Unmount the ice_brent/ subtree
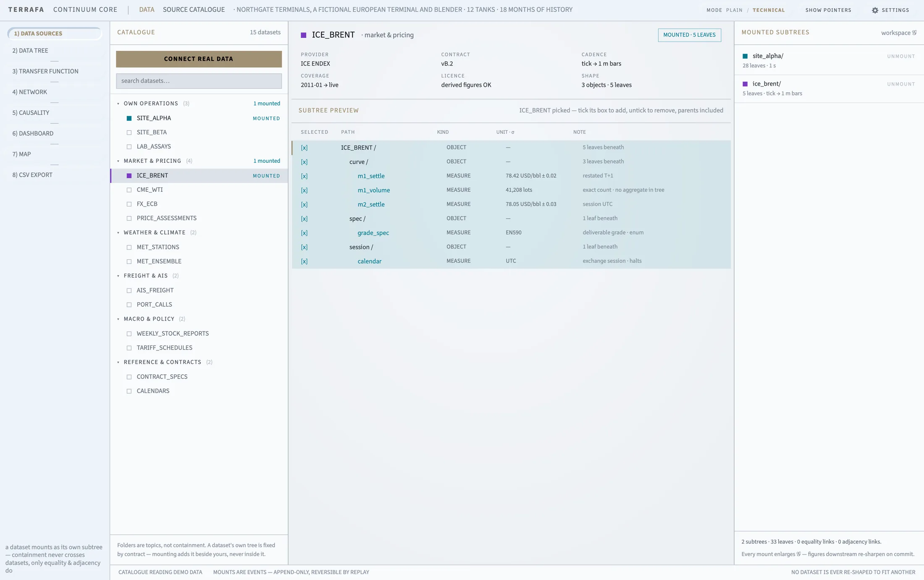924x580 pixels. (901, 84)
